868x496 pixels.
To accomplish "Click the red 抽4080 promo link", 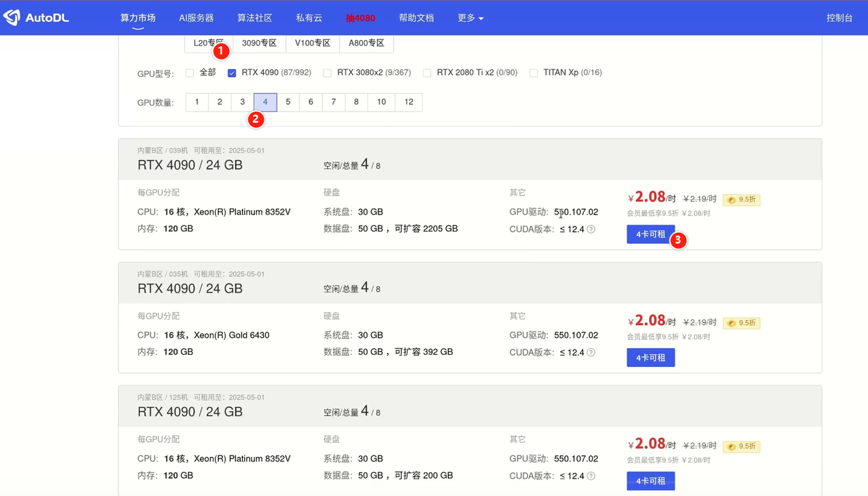I will coord(360,18).
